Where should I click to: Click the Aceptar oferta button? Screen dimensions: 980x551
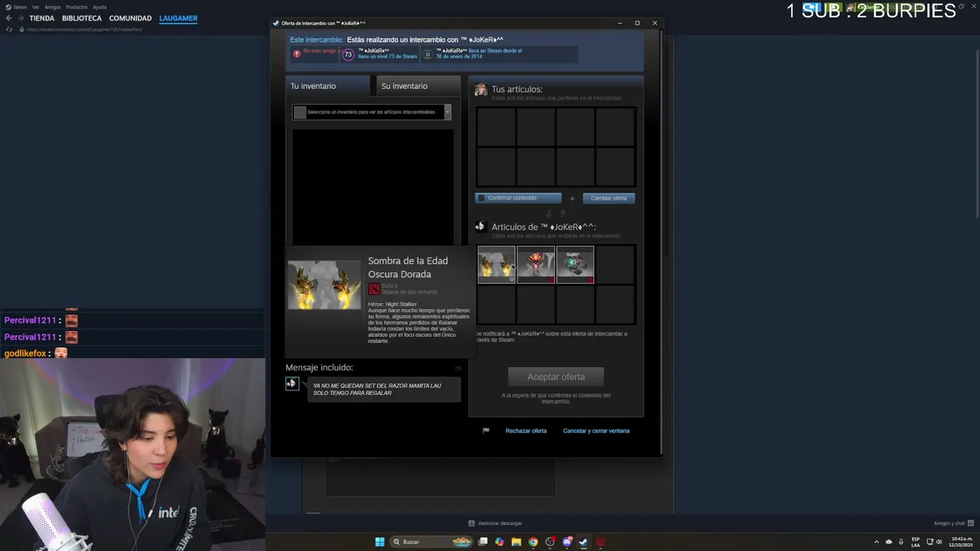tap(556, 377)
